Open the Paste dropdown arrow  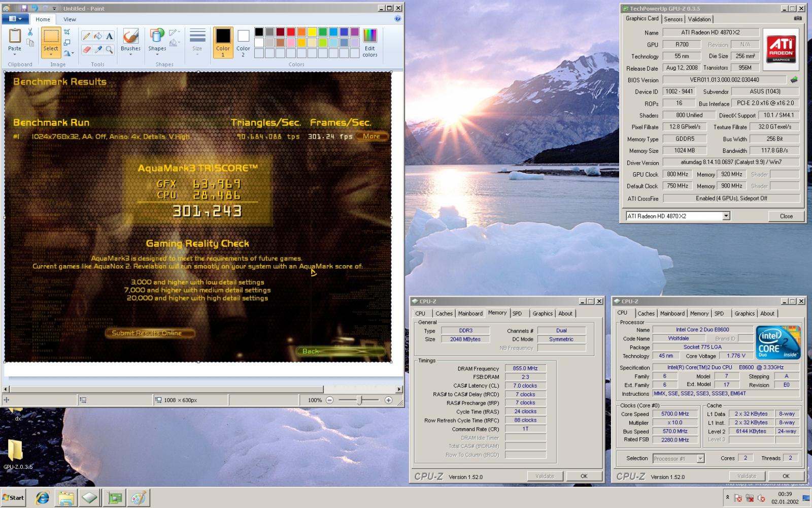click(15, 54)
